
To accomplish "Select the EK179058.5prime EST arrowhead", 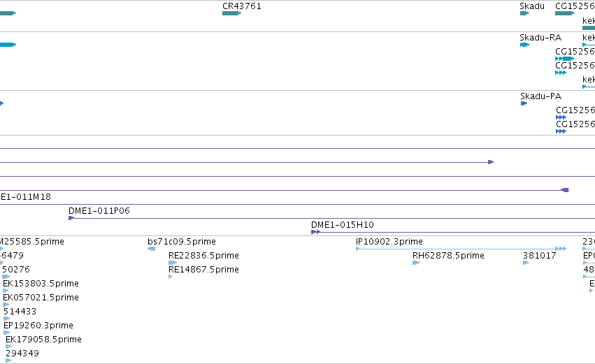I will coord(8,347).
